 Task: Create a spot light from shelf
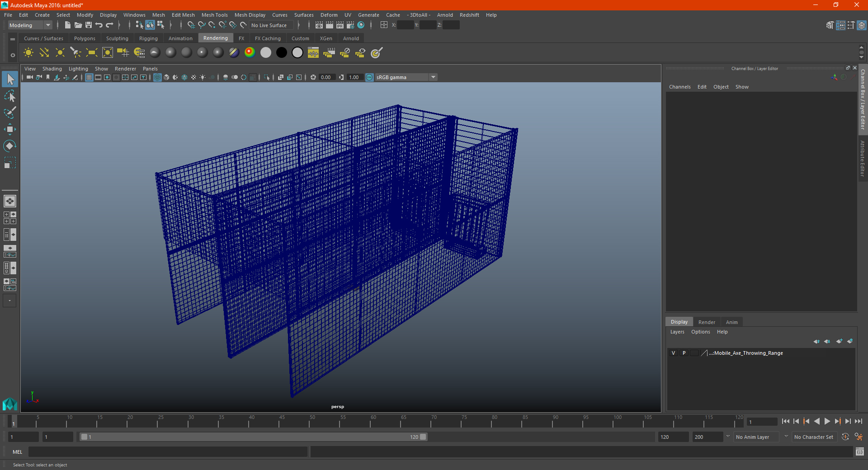click(x=76, y=53)
